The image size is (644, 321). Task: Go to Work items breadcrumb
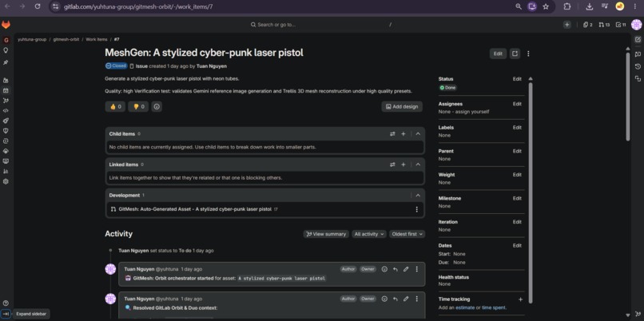pos(97,39)
